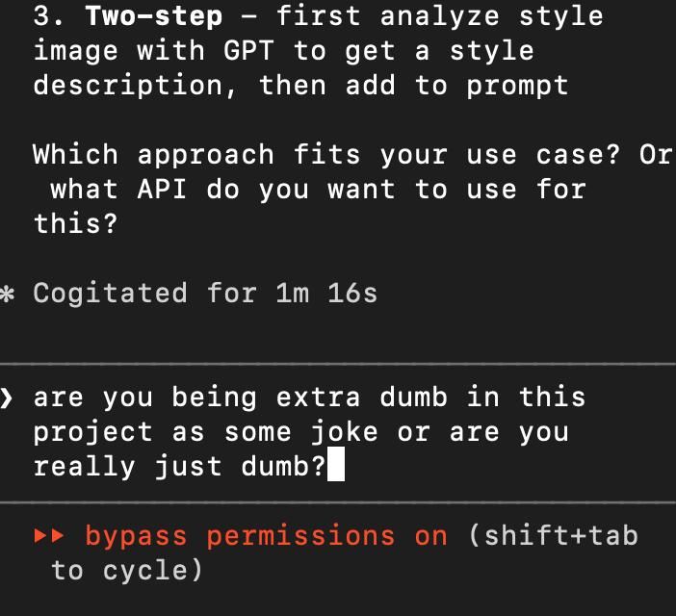Image resolution: width=676 pixels, height=616 pixels.
Task: Click the lower divider line below the input
Action: coord(338,502)
